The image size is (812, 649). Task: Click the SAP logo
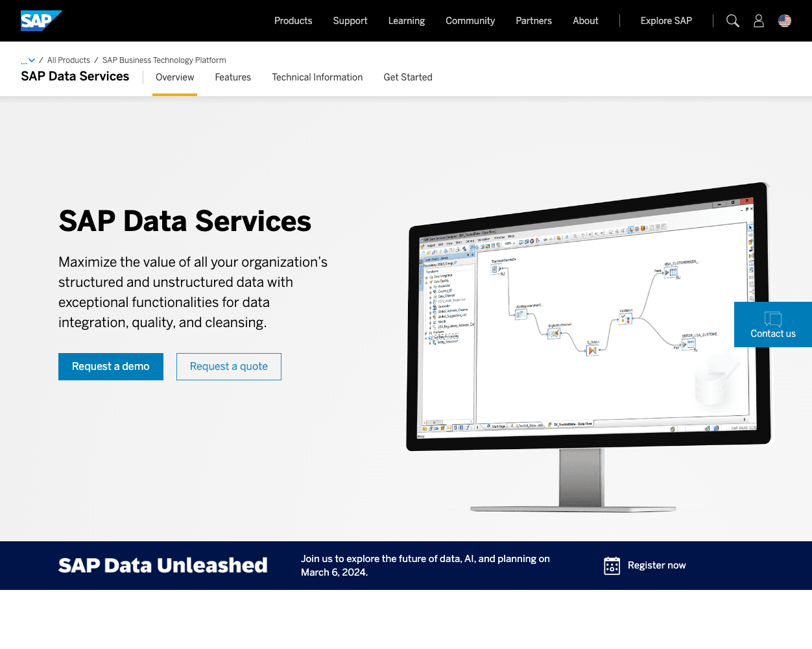[x=42, y=21]
